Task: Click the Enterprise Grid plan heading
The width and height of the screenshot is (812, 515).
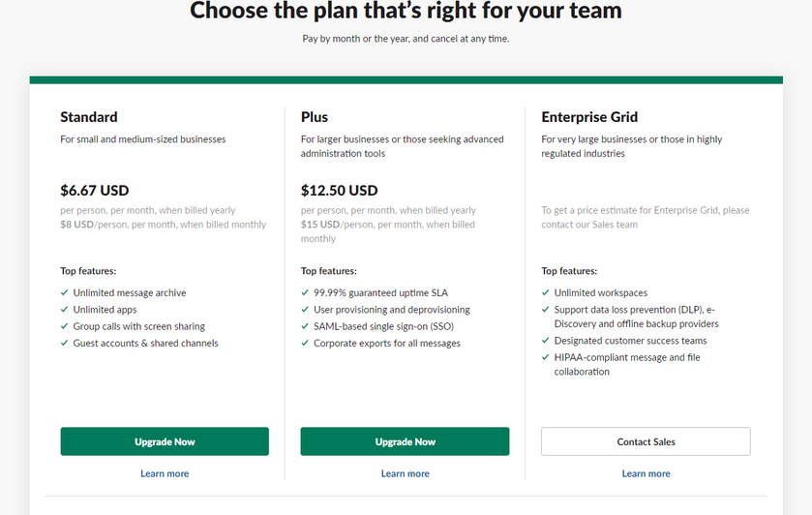Action: tap(589, 117)
